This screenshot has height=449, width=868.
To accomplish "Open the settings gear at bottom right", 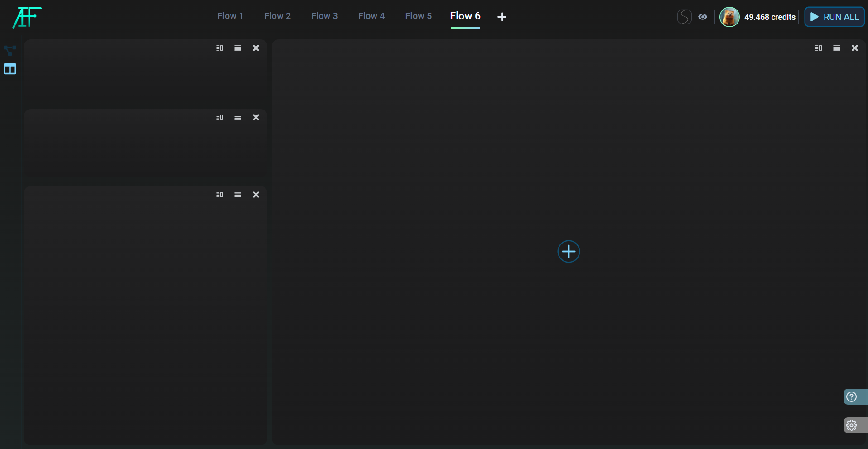I will 851,425.
